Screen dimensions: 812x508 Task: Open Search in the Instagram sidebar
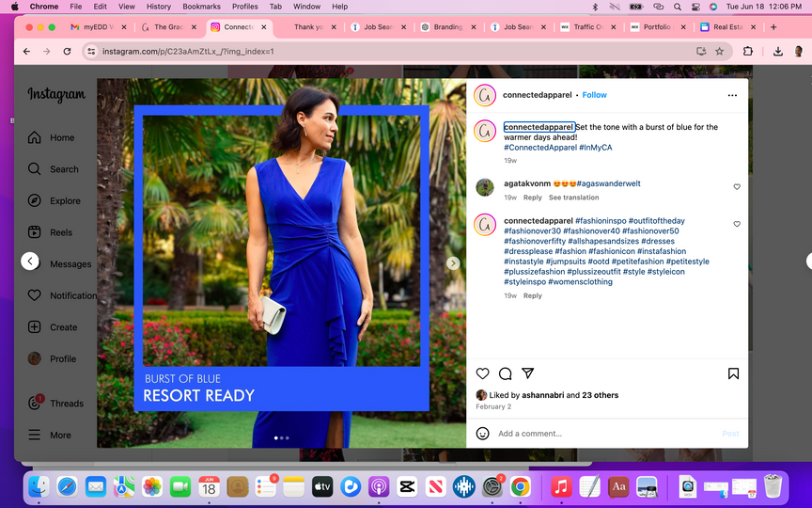click(x=35, y=169)
